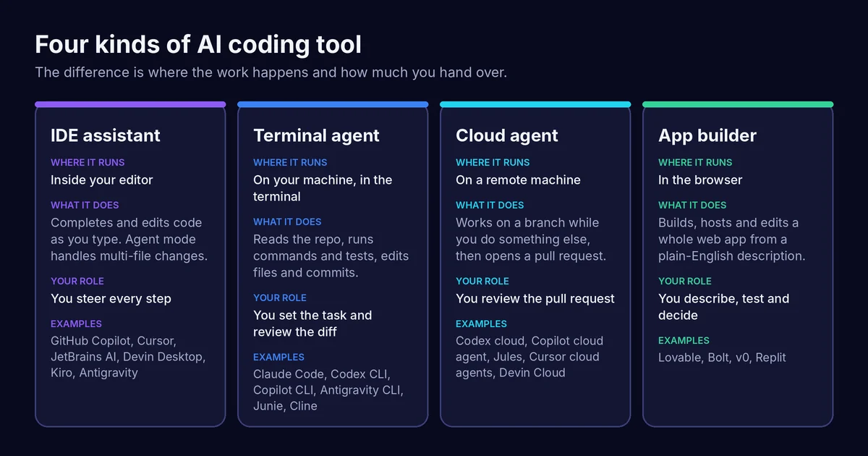
Task: Click 'Builds, hosts and edits a whole web app' description
Action: [731, 240]
